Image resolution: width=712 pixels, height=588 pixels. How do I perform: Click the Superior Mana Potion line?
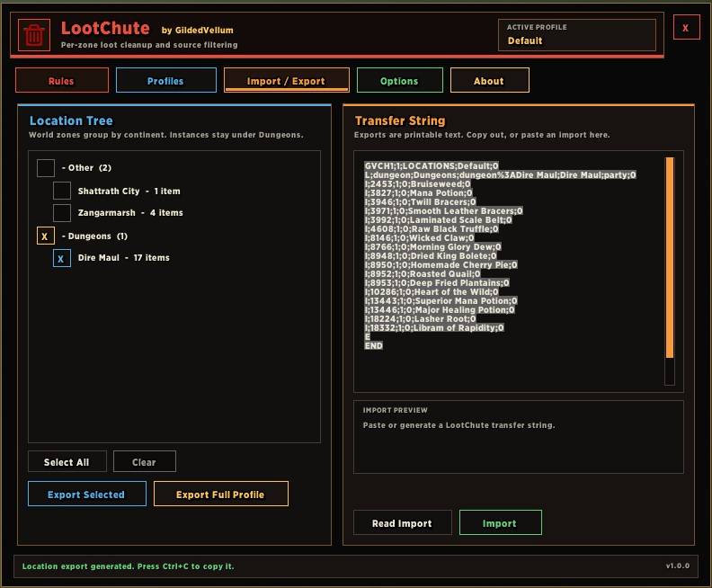[441, 300]
